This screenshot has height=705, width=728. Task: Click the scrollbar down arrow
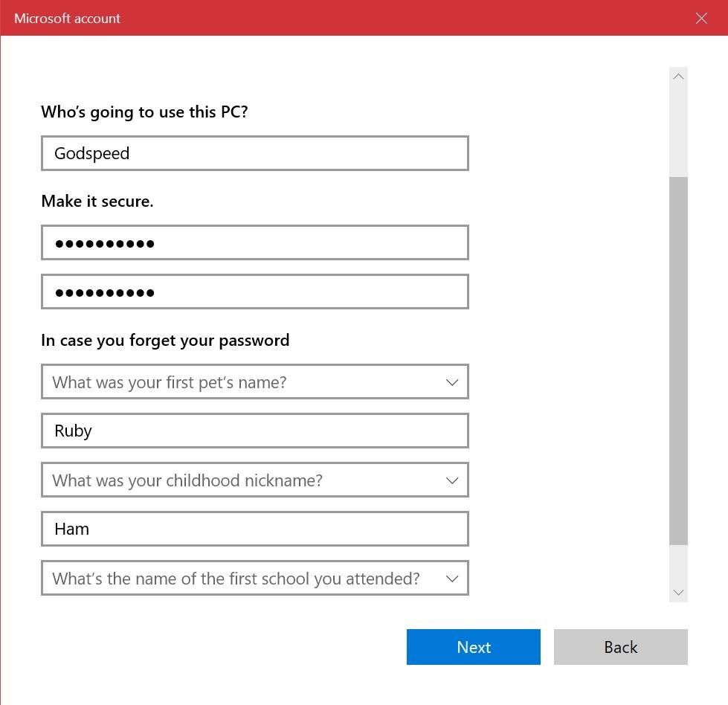point(678,592)
